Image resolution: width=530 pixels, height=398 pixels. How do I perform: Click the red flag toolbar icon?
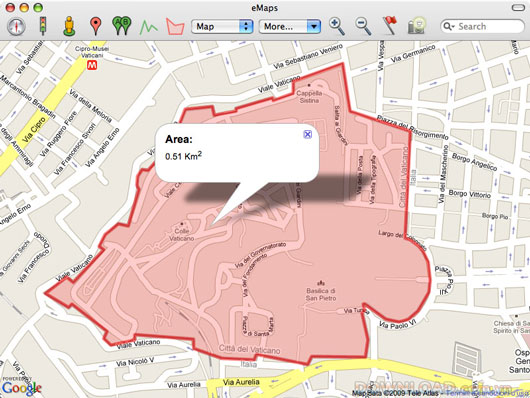[390, 26]
